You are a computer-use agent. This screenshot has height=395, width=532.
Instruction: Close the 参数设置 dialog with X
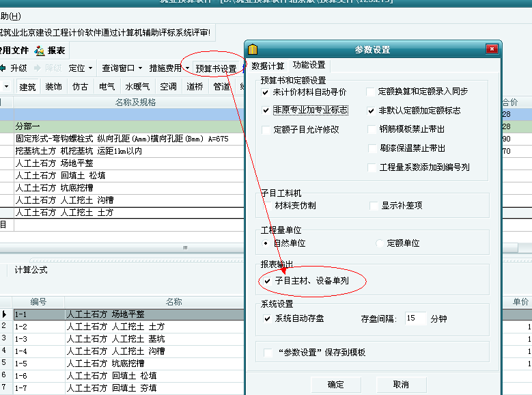click(491, 49)
